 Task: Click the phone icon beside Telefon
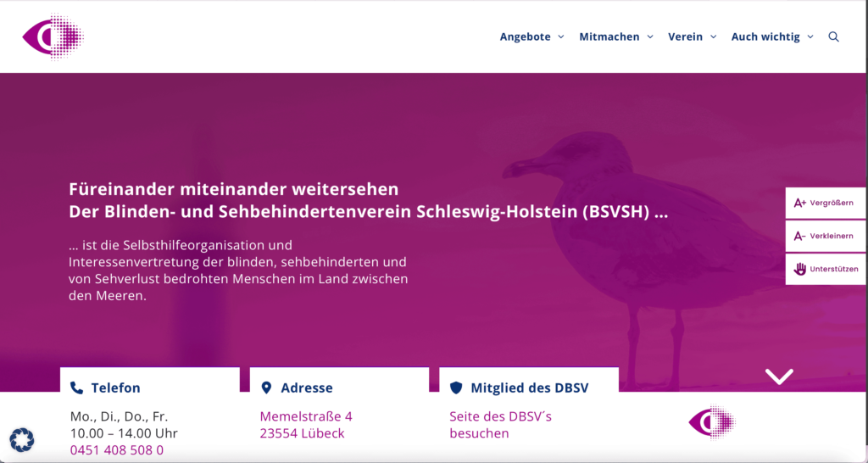tap(77, 388)
